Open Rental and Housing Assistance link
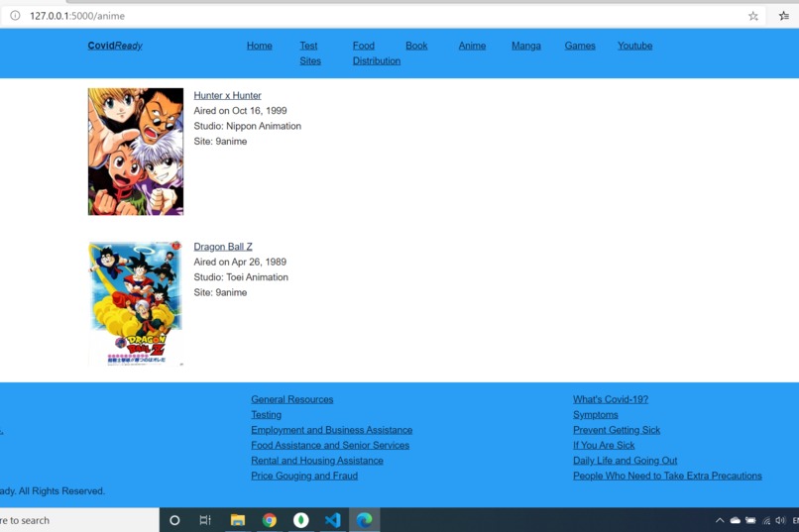This screenshot has width=799, height=532. click(317, 461)
